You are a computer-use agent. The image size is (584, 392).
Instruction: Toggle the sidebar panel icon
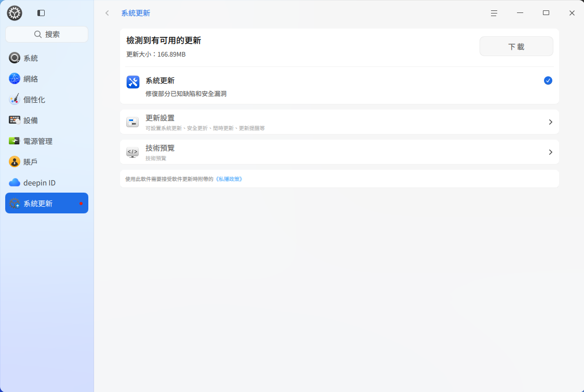pyautogui.click(x=41, y=13)
